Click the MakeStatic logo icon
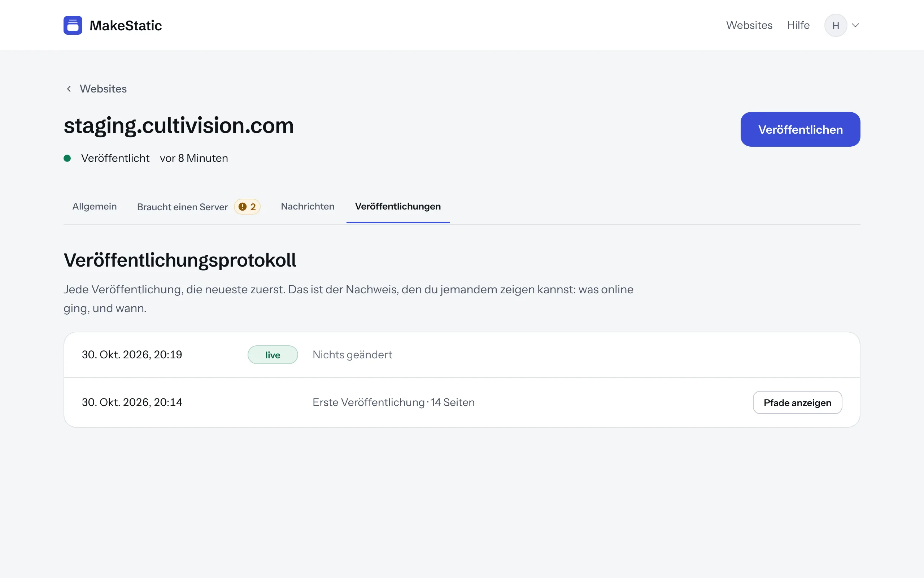 coord(73,25)
